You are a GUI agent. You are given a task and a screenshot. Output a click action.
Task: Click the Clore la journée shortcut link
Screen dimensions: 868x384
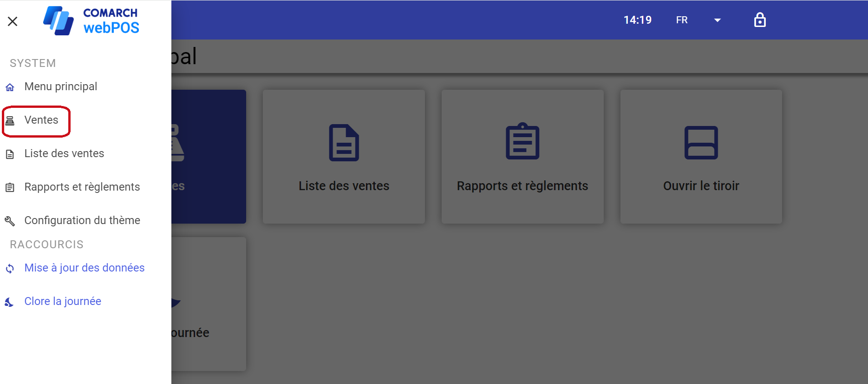point(63,301)
